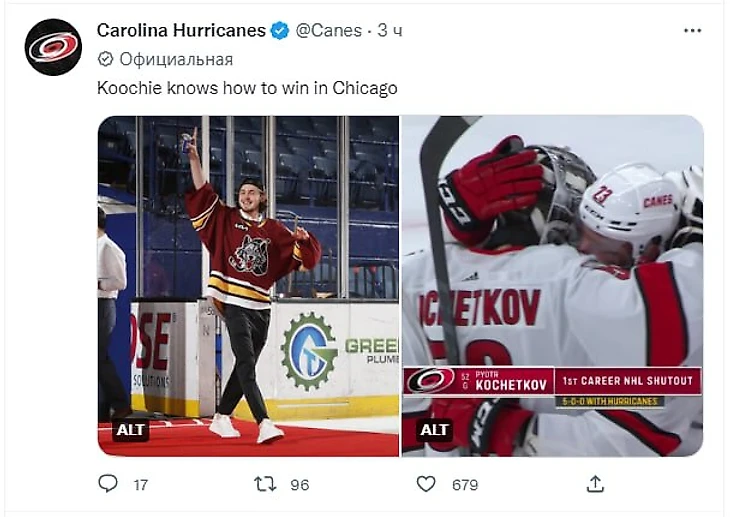Click the retweet arrows icon
Viewport: 730px width, 517px height.
point(264,484)
